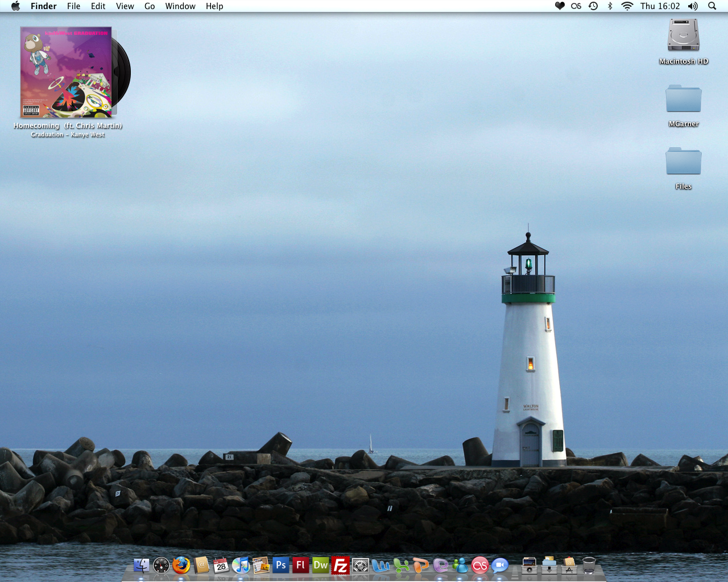This screenshot has height=582, width=728.
Task: Open FileZilla from the Dock
Action: 341,566
